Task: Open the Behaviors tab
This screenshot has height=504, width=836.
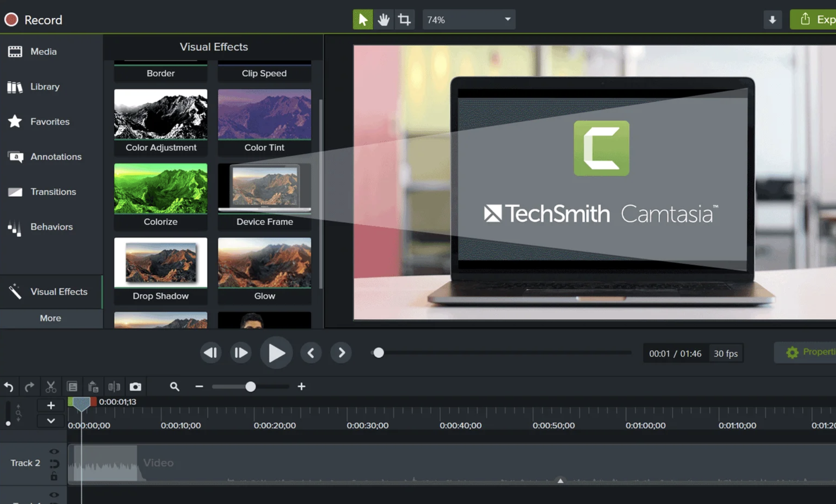Action: [x=51, y=227]
